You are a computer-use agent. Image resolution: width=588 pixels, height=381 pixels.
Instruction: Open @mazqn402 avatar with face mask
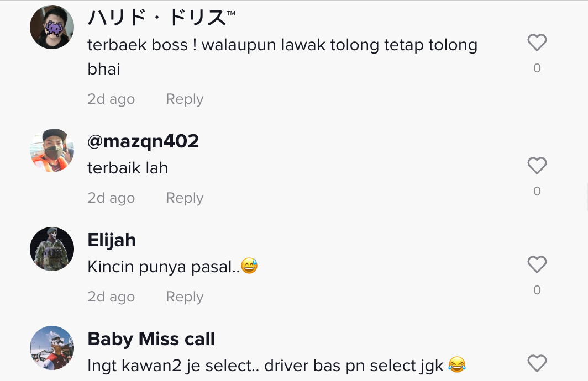point(52,150)
